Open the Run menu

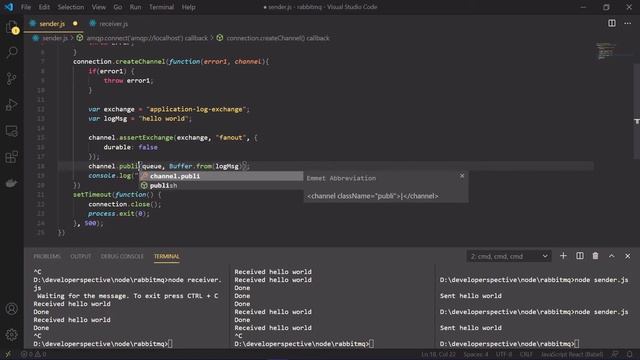tap(136, 7)
